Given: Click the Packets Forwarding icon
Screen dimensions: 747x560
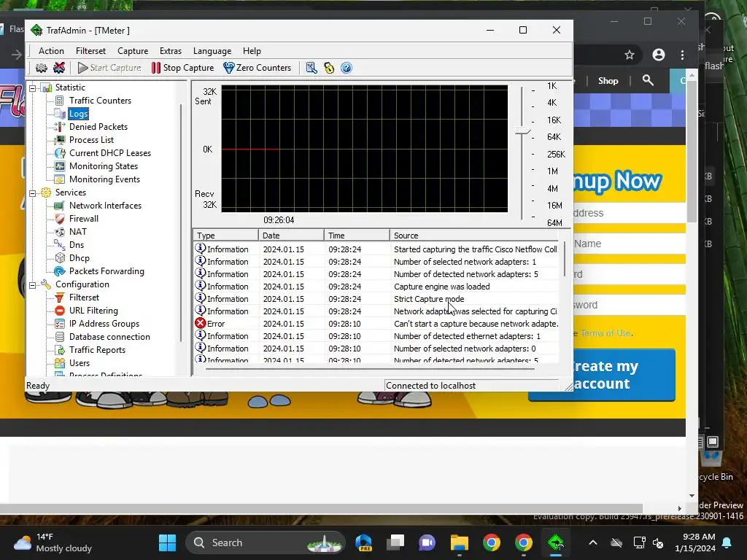Looking at the screenshot, I should 60,271.
